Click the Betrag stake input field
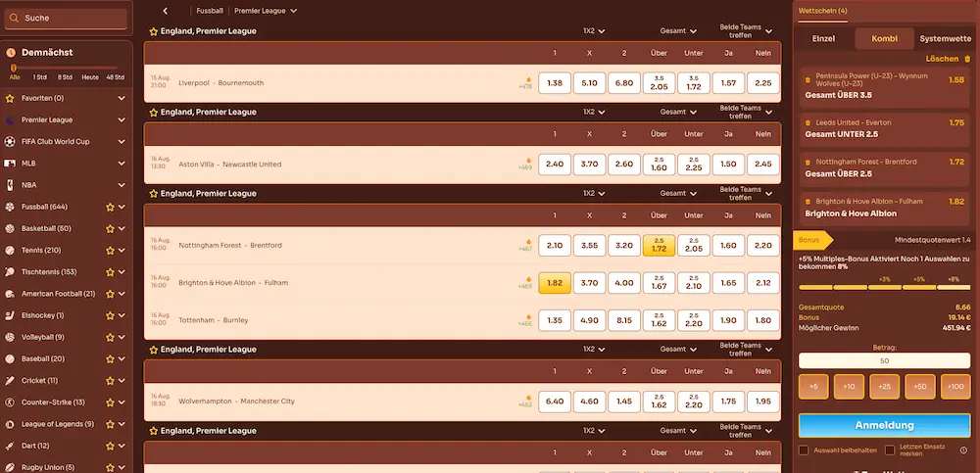980x473 pixels. click(x=884, y=361)
